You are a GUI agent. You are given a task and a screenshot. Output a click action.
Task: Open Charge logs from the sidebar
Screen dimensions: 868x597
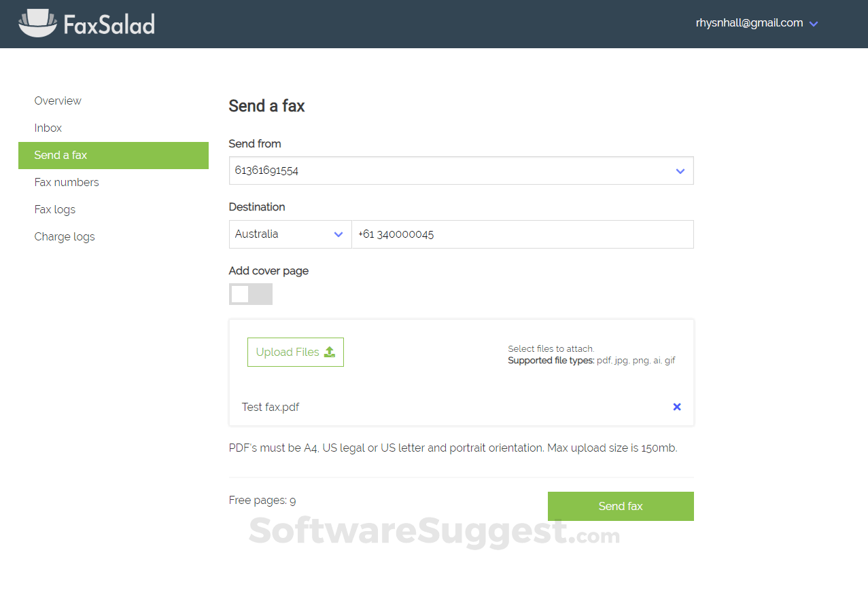[x=64, y=236]
